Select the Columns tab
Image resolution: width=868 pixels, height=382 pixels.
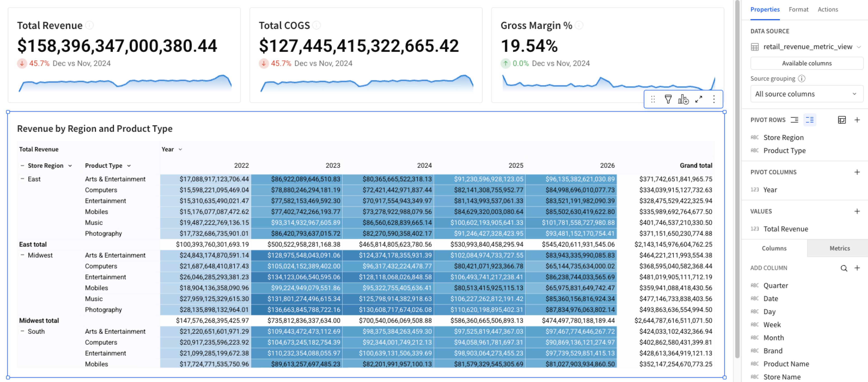click(x=774, y=248)
